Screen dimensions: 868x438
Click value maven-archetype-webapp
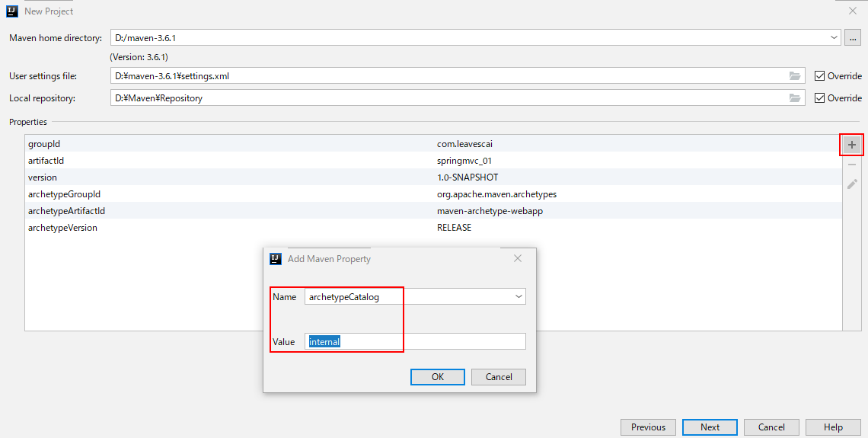[490, 211]
